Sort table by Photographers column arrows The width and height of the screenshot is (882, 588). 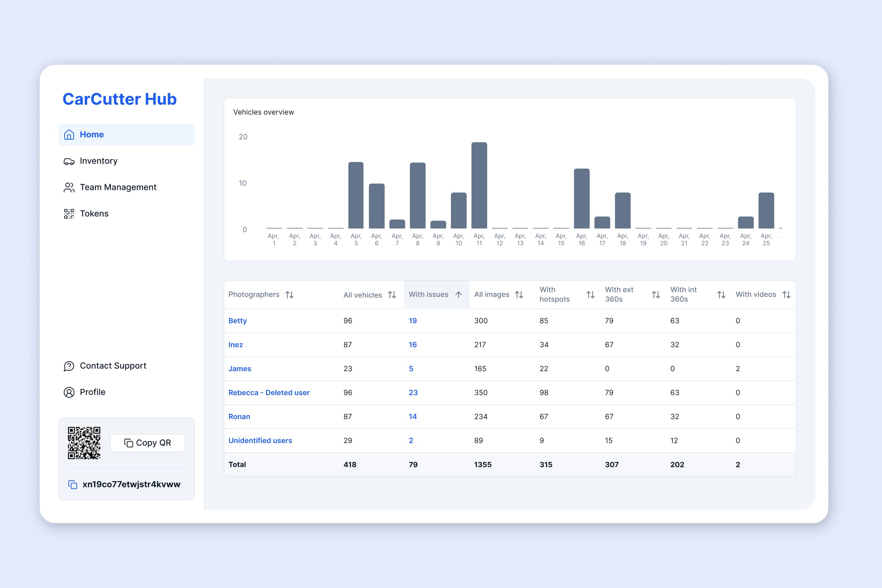point(290,295)
